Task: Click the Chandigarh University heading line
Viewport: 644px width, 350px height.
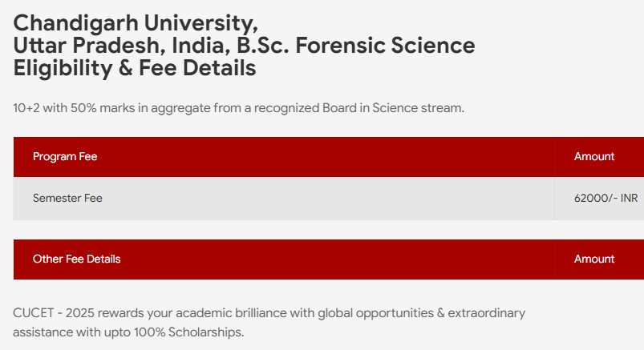Action: tap(136, 22)
